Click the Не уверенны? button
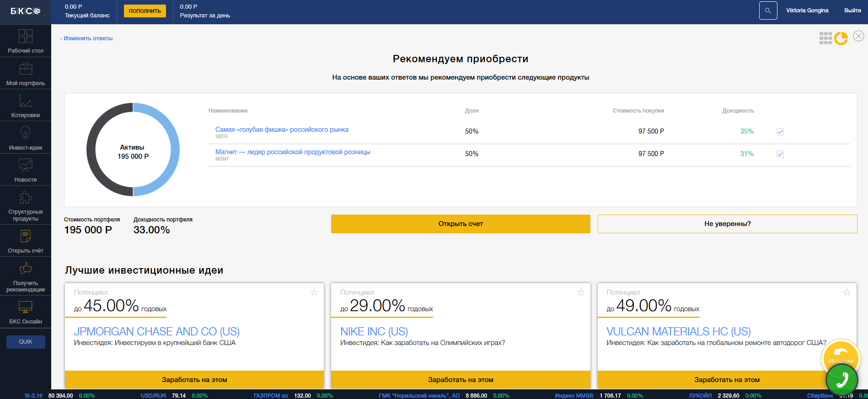 [x=727, y=224]
